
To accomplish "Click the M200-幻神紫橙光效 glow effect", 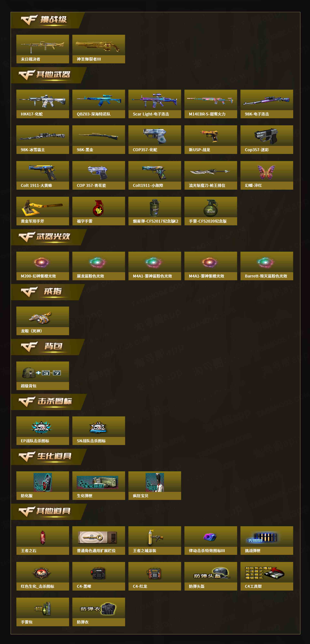I will tap(43, 266).
